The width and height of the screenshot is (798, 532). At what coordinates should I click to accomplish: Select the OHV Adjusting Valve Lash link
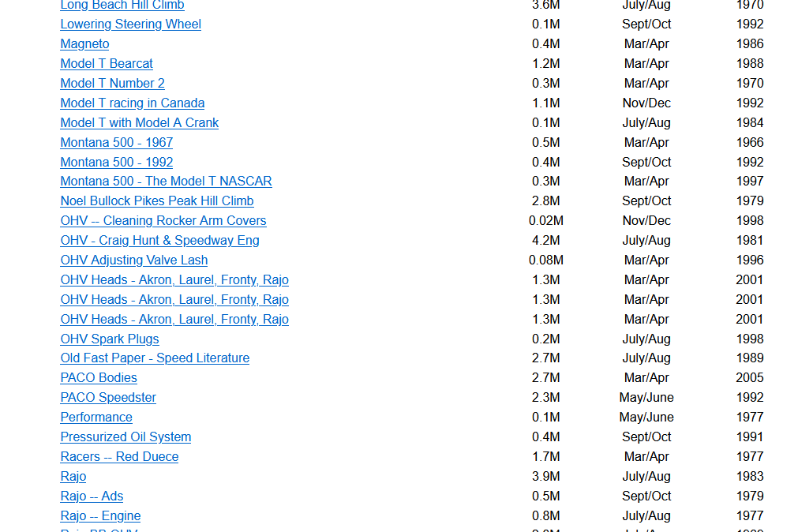click(x=133, y=260)
